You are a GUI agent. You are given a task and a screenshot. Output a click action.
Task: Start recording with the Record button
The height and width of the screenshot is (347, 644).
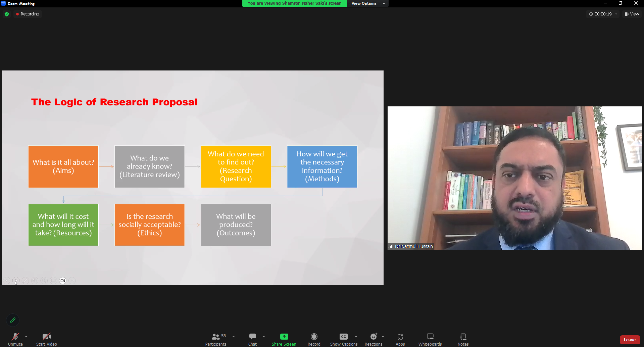pos(314,339)
